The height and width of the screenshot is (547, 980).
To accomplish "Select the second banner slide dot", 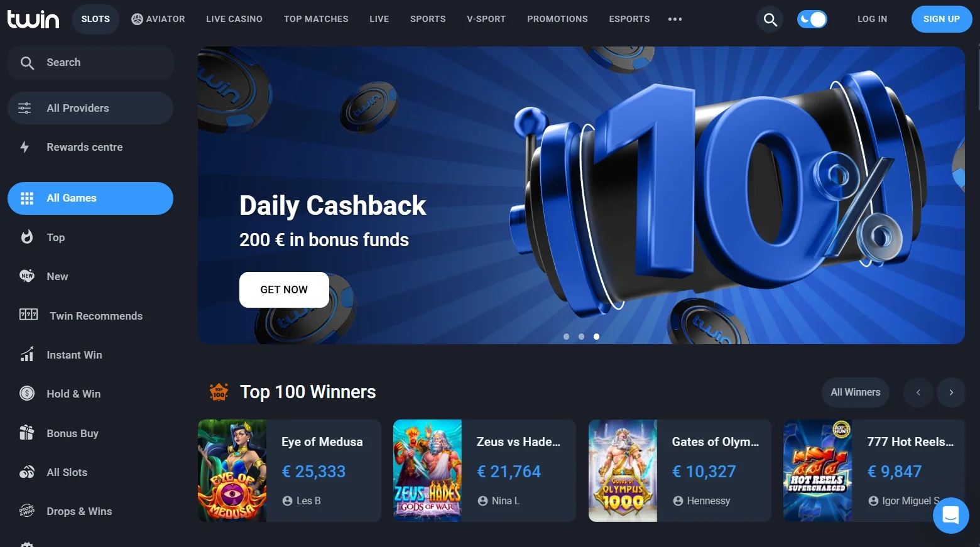I will pyautogui.click(x=581, y=337).
